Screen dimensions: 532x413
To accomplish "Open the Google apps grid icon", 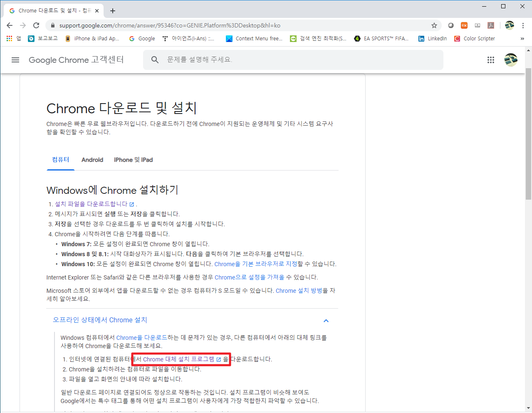I will pos(491,60).
